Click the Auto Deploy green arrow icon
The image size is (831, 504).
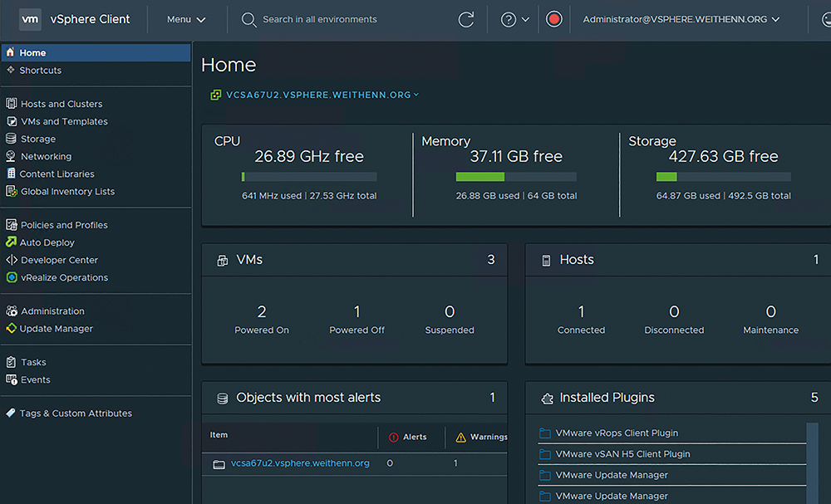click(11, 242)
